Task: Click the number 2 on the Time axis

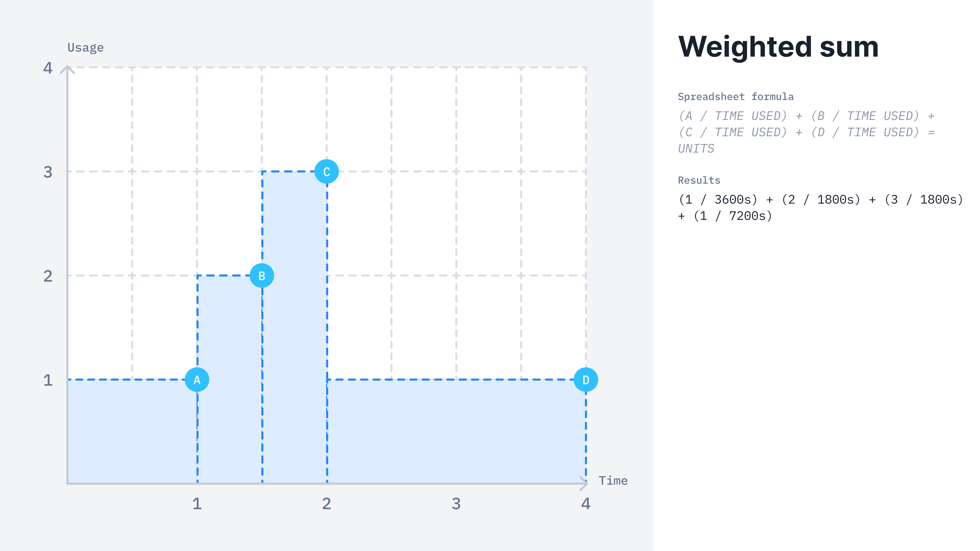Action: (326, 504)
